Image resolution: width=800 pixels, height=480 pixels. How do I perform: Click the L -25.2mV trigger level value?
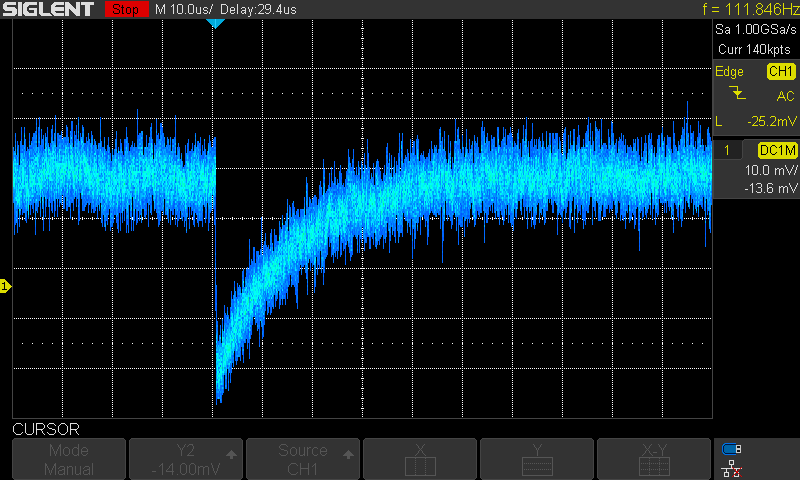click(x=771, y=121)
